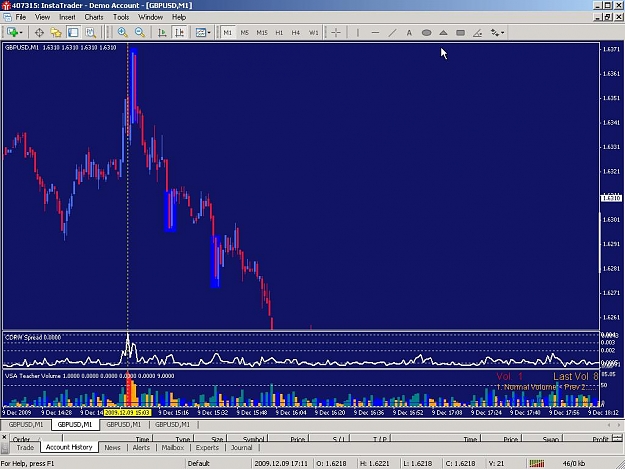
Task: Open the Experts tab
Action: point(207,447)
